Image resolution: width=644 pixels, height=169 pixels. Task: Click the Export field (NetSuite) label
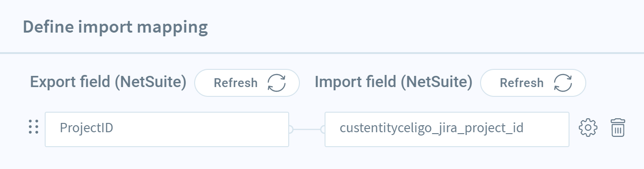(108, 82)
